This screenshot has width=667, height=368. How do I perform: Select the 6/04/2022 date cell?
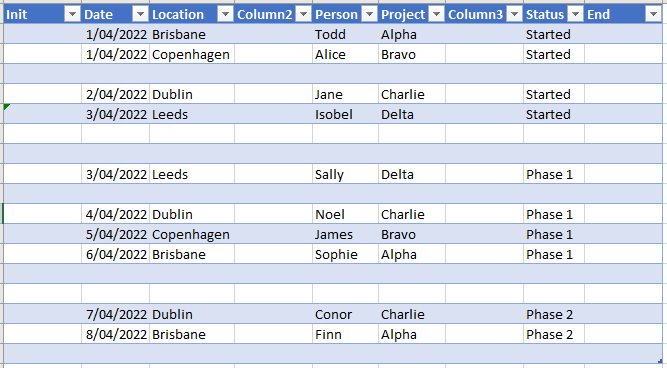(115, 254)
